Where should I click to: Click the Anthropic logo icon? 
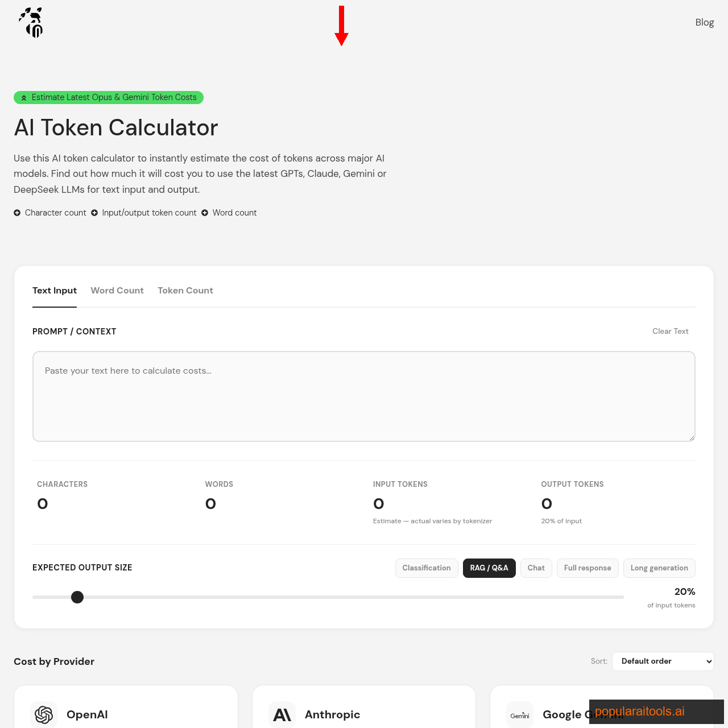pyautogui.click(x=282, y=715)
